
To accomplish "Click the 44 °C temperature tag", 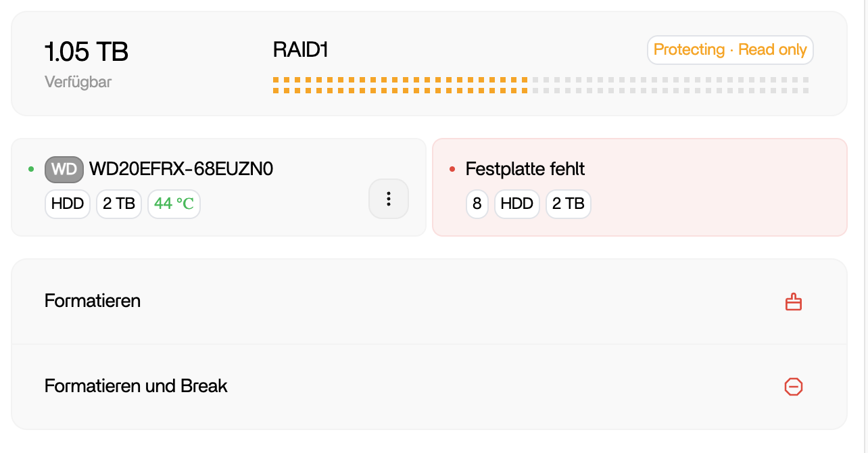I will 174,204.
